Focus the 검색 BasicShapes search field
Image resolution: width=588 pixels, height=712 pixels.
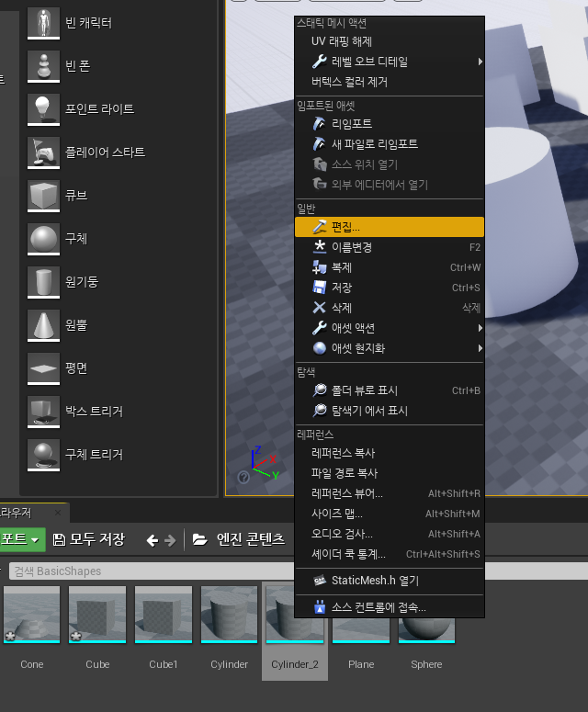[152, 571]
